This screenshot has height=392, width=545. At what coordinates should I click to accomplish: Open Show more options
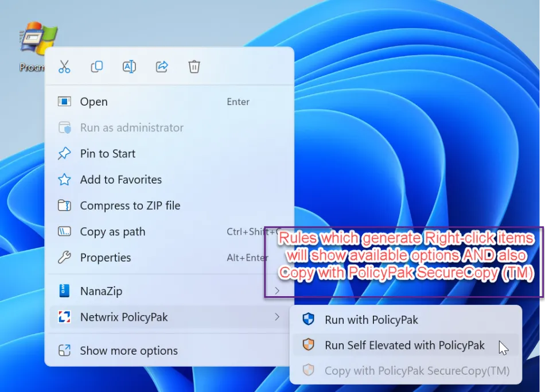click(169, 350)
